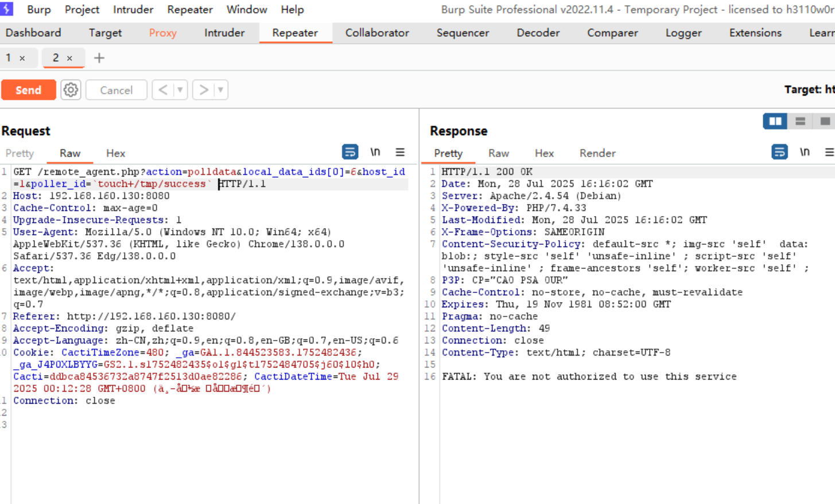Click the Burp Suite logo icon
This screenshot has width=835, height=504.
(x=7, y=9)
